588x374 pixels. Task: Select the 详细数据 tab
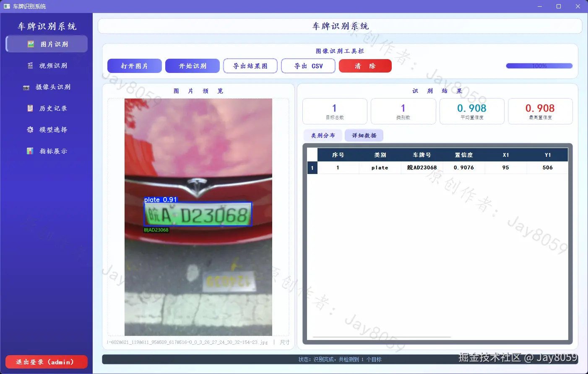[x=364, y=135]
